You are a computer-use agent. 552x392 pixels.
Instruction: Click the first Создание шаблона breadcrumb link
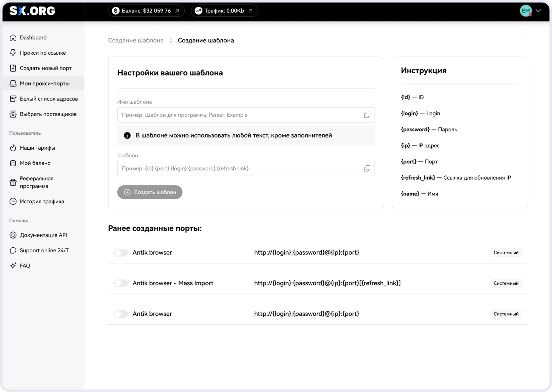click(136, 40)
